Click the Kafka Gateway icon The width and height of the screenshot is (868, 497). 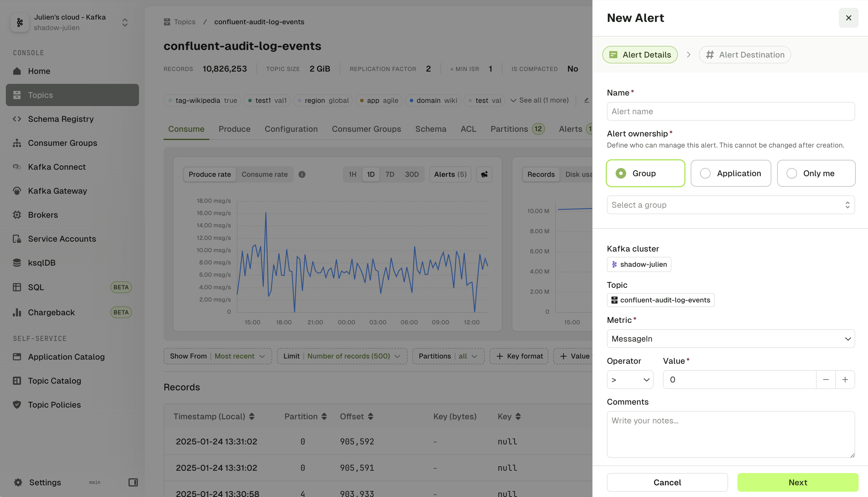(x=17, y=191)
